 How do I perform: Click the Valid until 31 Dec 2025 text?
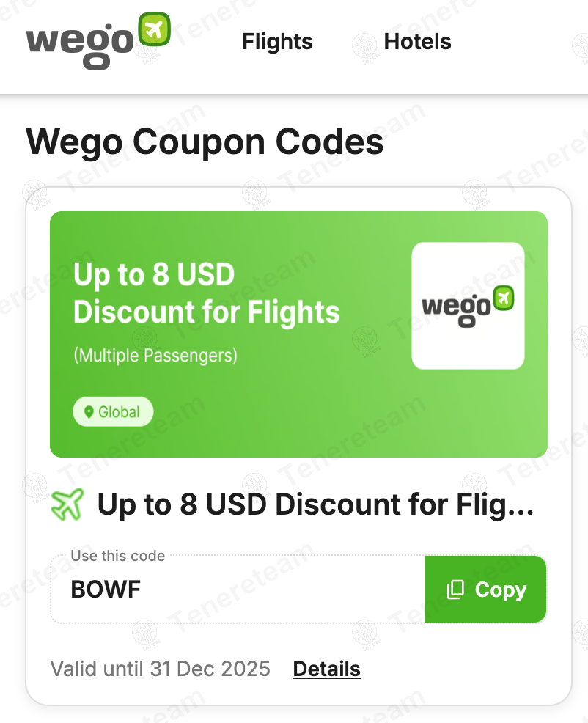tap(160, 669)
